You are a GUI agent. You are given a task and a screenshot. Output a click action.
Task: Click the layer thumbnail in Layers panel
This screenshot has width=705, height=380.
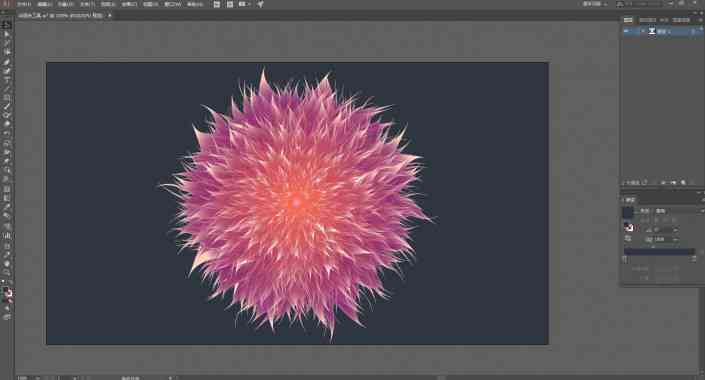coord(651,31)
